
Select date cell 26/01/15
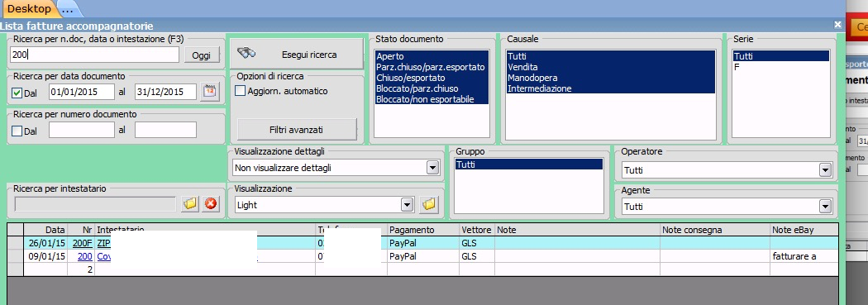(x=46, y=243)
